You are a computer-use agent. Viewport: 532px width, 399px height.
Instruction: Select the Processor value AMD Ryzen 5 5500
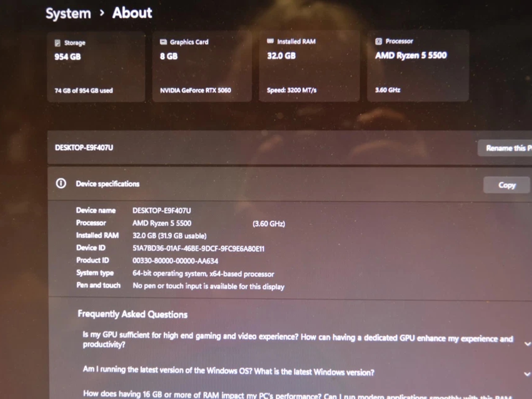pos(162,223)
